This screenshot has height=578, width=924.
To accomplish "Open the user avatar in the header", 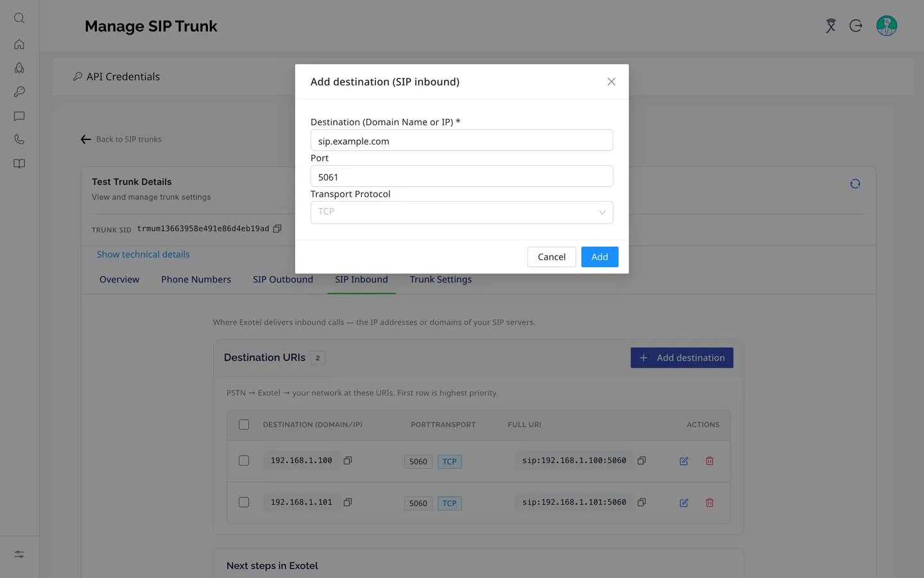I will tap(887, 26).
